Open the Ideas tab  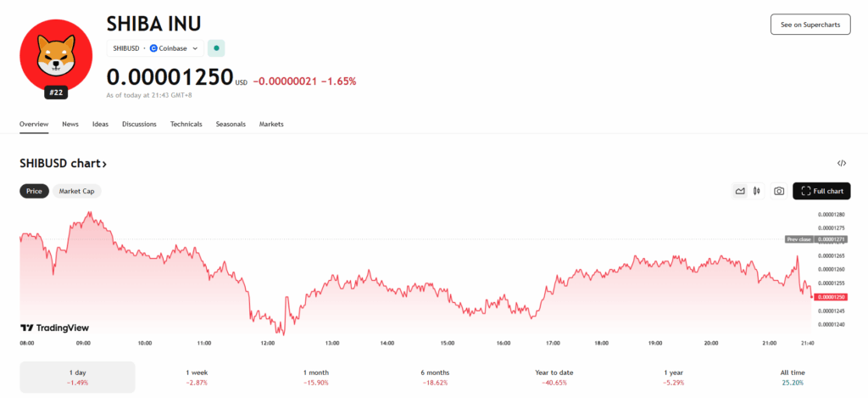[x=100, y=124]
